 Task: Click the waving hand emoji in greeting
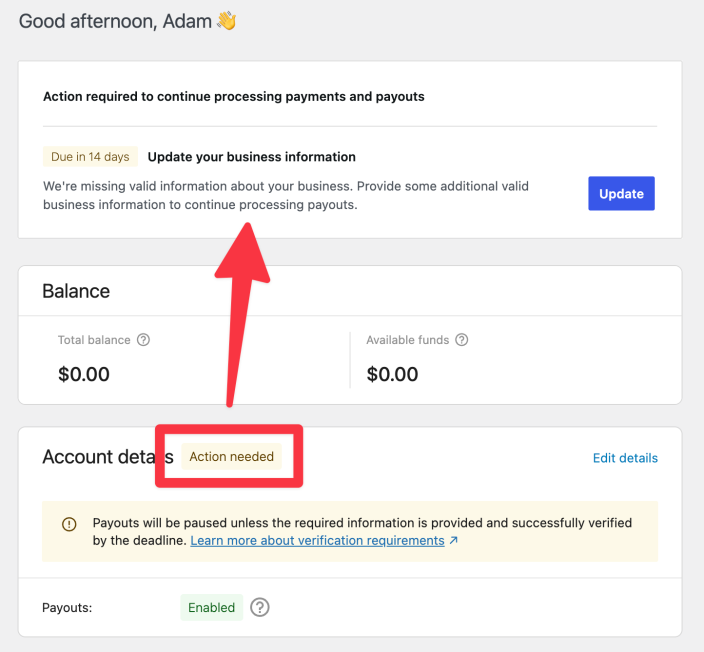pos(227,21)
